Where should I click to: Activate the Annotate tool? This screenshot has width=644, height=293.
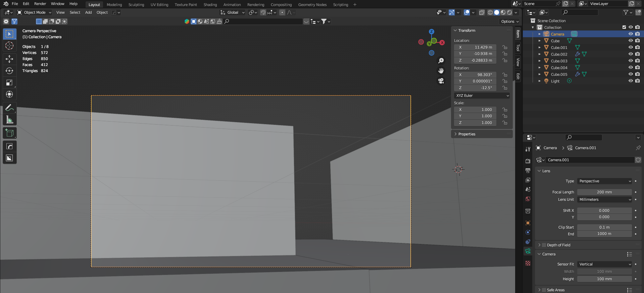click(9, 108)
